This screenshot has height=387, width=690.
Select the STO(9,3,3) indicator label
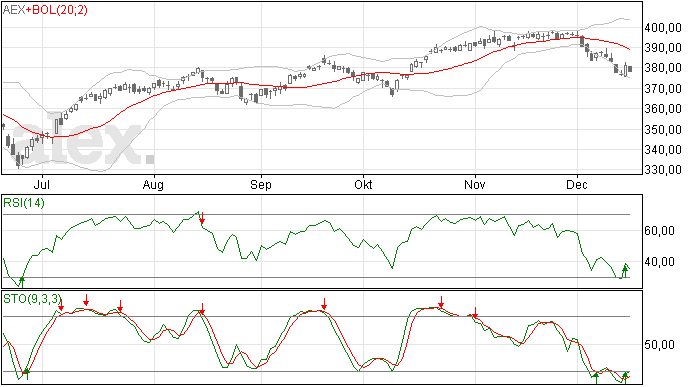(32, 299)
